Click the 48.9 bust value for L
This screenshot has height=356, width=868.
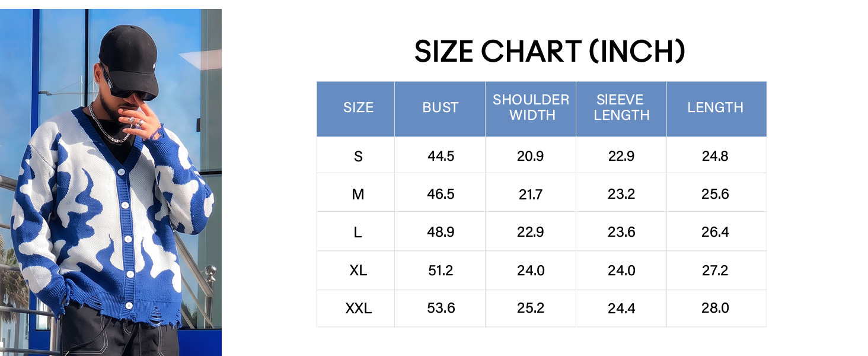441,233
